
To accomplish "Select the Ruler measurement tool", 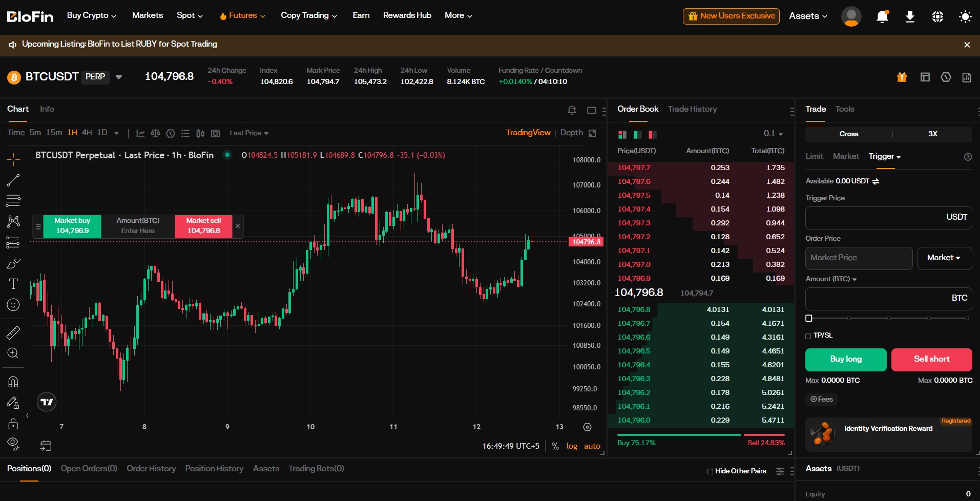I will click(x=13, y=332).
